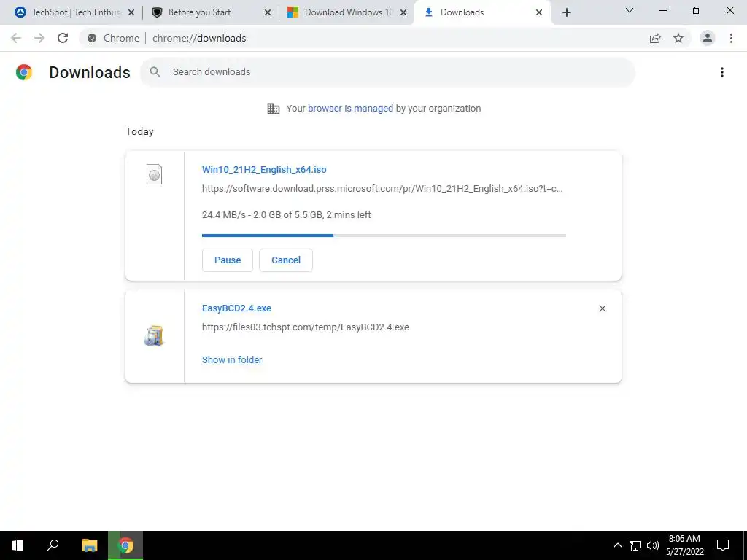Close the Downloads tab
Image resolution: width=747 pixels, height=560 pixels.
tap(539, 12)
